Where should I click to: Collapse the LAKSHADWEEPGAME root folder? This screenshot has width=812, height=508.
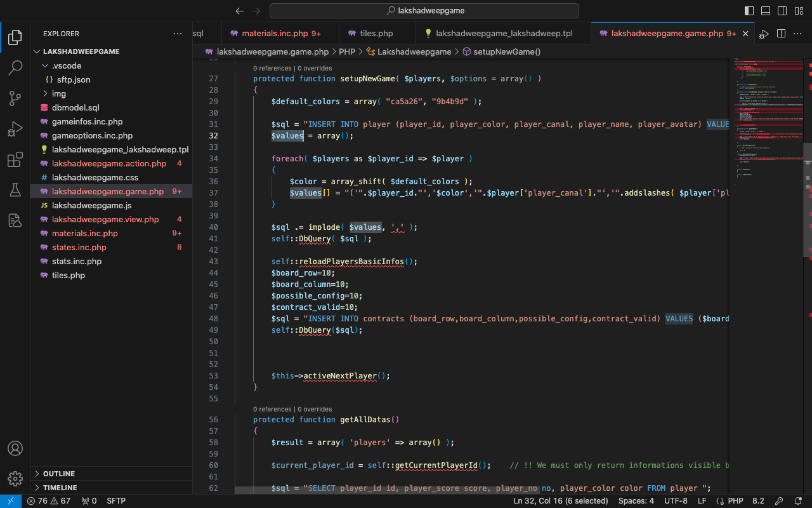click(111, 51)
